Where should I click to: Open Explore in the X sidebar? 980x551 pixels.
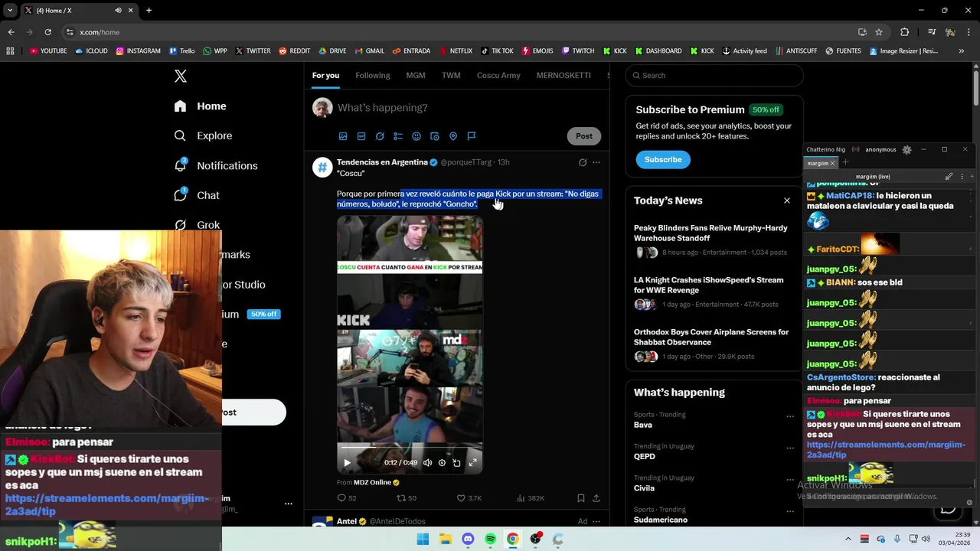(203, 135)
